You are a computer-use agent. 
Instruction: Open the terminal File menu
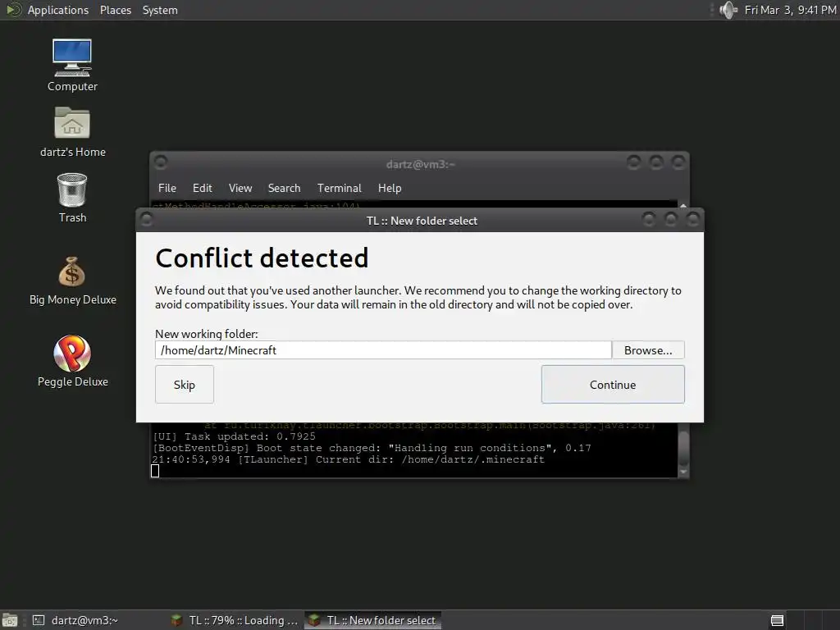(x=167, y=188)
